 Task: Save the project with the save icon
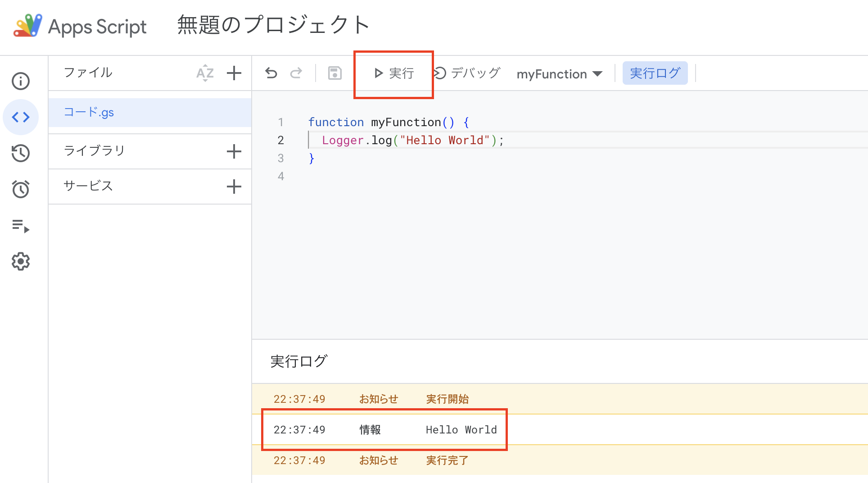click(x=335, y=73)
